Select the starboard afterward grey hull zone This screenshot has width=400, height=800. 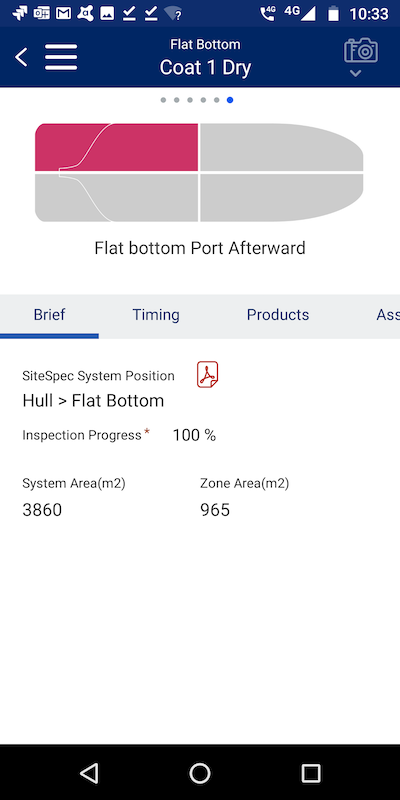point(116,198)
